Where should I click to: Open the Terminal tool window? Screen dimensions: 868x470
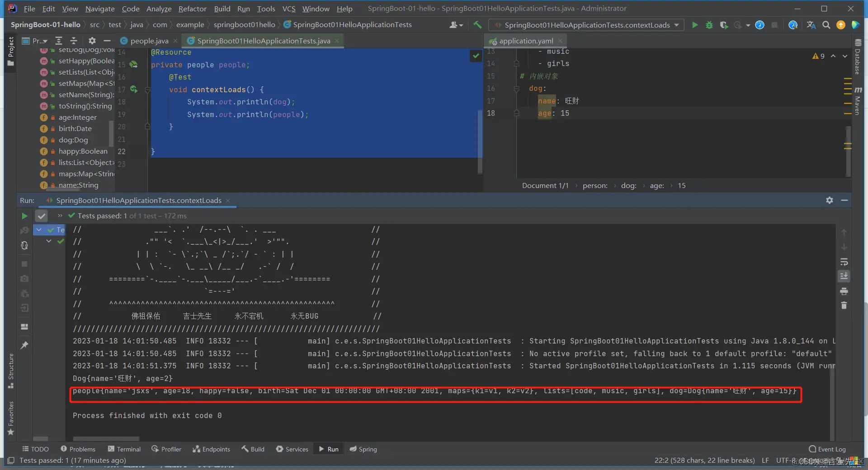click(124, 449)
